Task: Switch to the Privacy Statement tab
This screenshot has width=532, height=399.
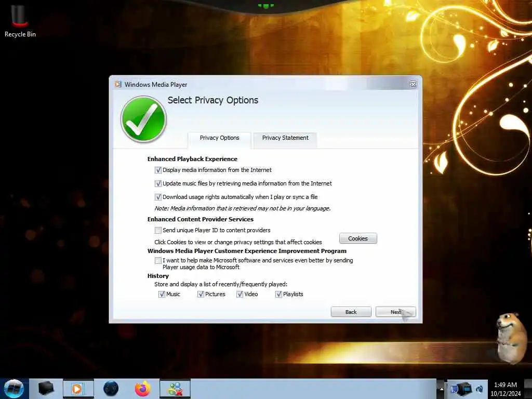Action: point(285,138)
